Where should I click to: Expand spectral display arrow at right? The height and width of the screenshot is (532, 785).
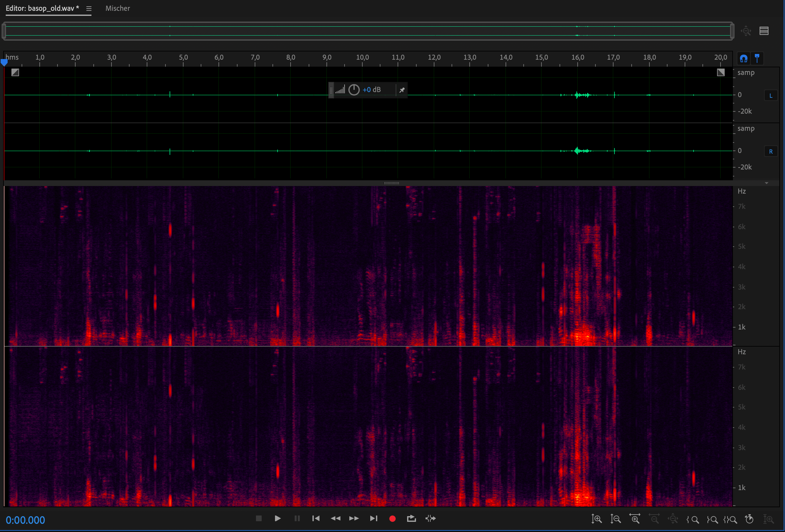click(766, 183)
